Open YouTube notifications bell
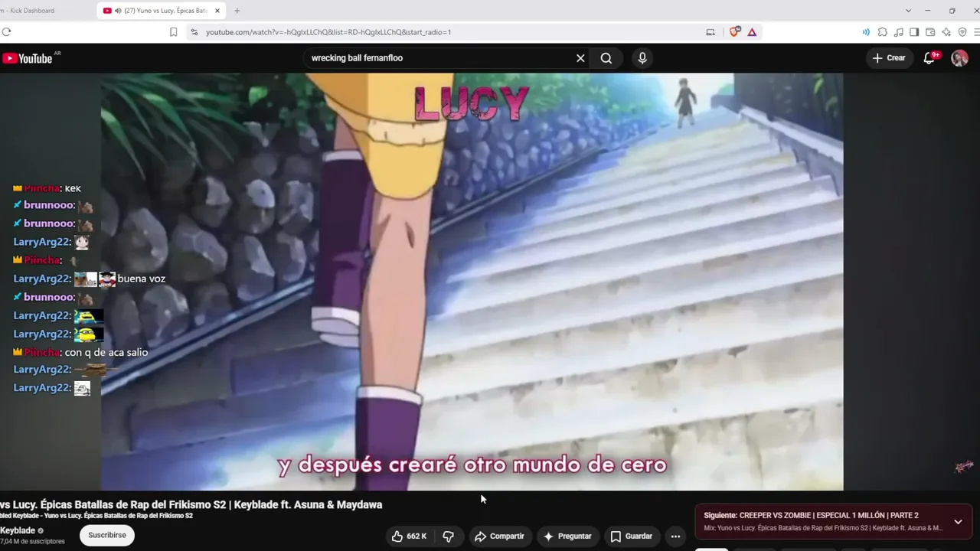The image size is (980, 551). pos(929,58)
